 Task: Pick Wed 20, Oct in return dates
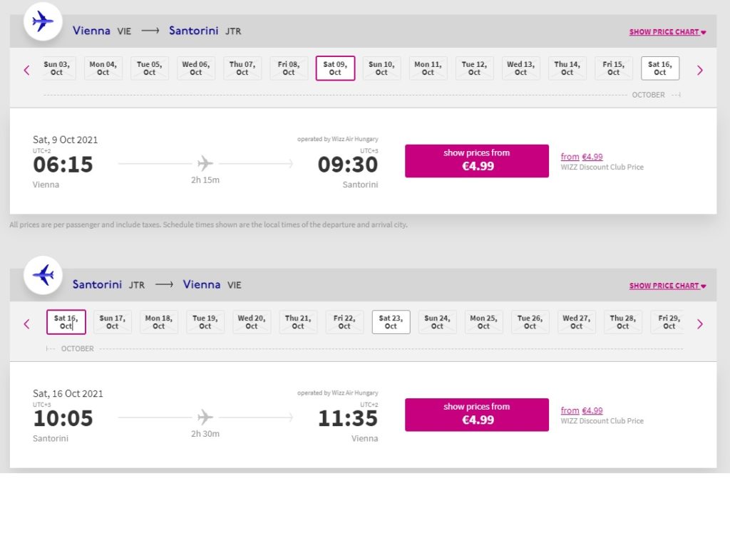click(252, 322)
